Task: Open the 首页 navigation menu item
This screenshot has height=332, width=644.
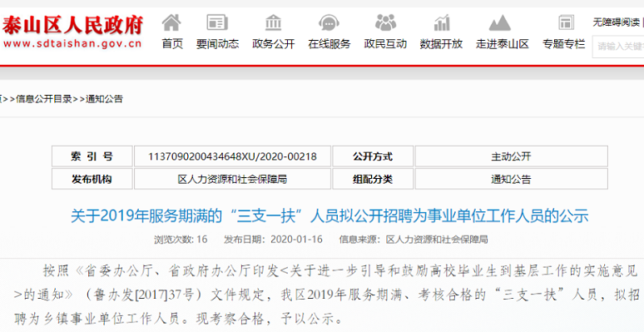Action: (x=172, y=43)
